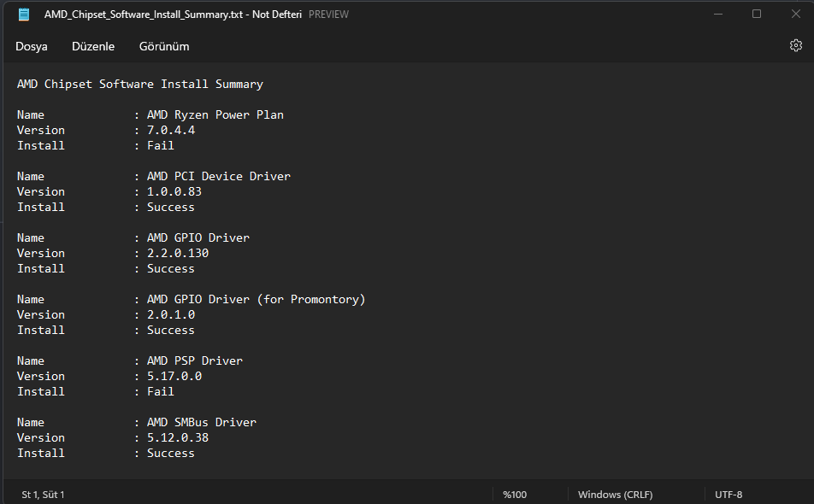Open the Düzenle menu
Viewport: 814px width, 504px height.
(93, 46)
